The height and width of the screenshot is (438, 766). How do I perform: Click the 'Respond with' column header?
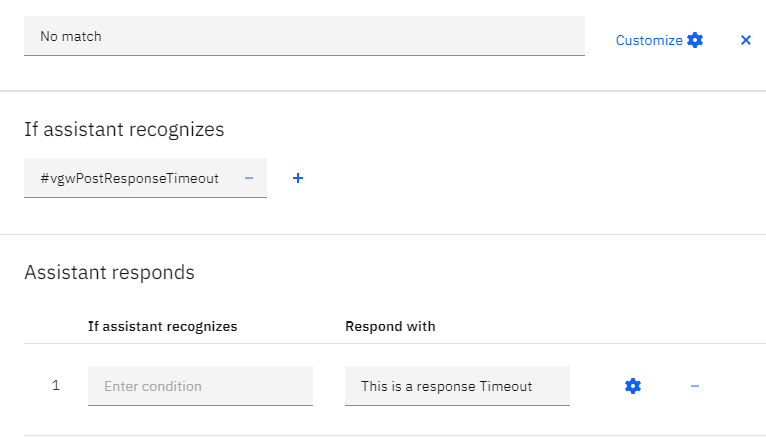(x=390, y=326)
